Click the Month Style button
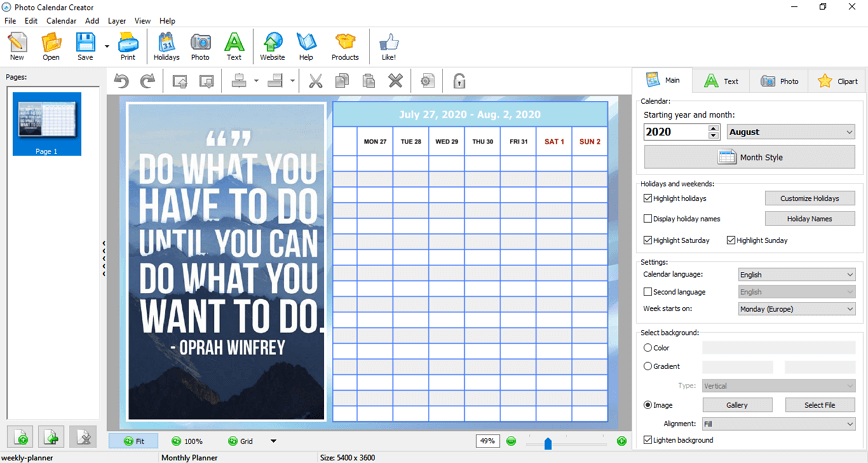The width and height of the screenshot is (868, 463). [750, 157]
